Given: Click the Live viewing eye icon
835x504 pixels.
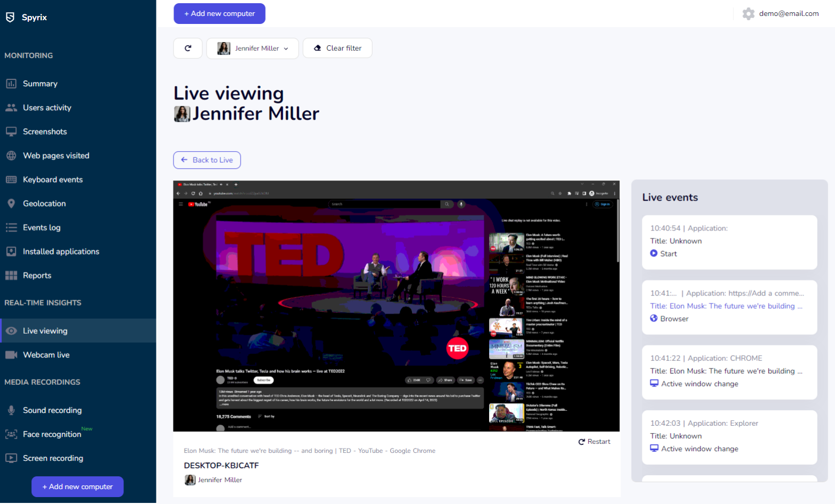Looking at the screenshot, I should pyautogui.click(x=11, y=331).
